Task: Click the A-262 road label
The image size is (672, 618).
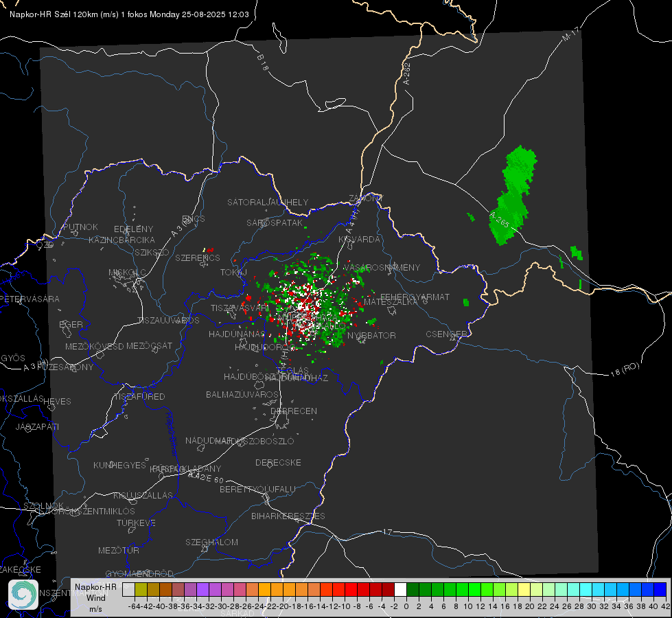Action: tap(407, 73)
